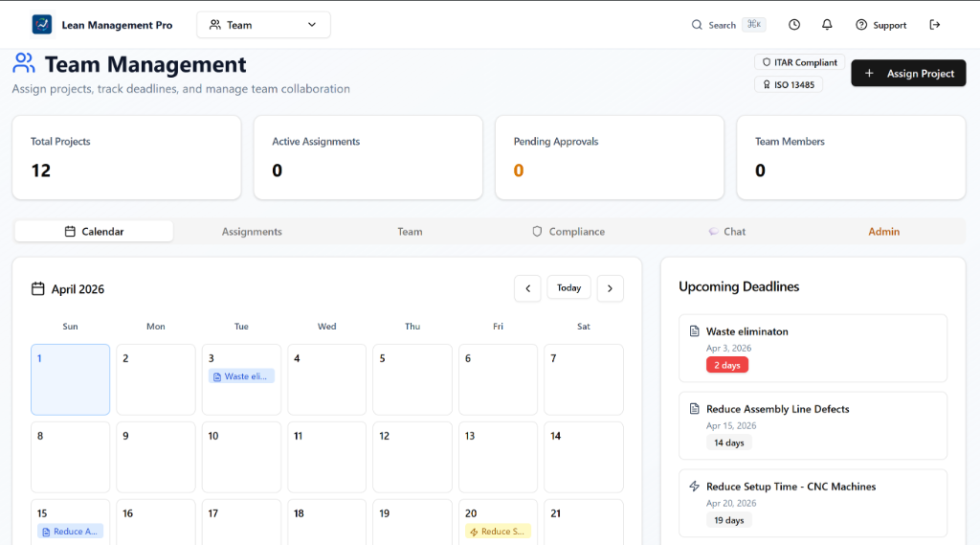This screenshot has width=980, height=545.
Task: Open the Reduce S... event on April 20
Action: [498, 532]
